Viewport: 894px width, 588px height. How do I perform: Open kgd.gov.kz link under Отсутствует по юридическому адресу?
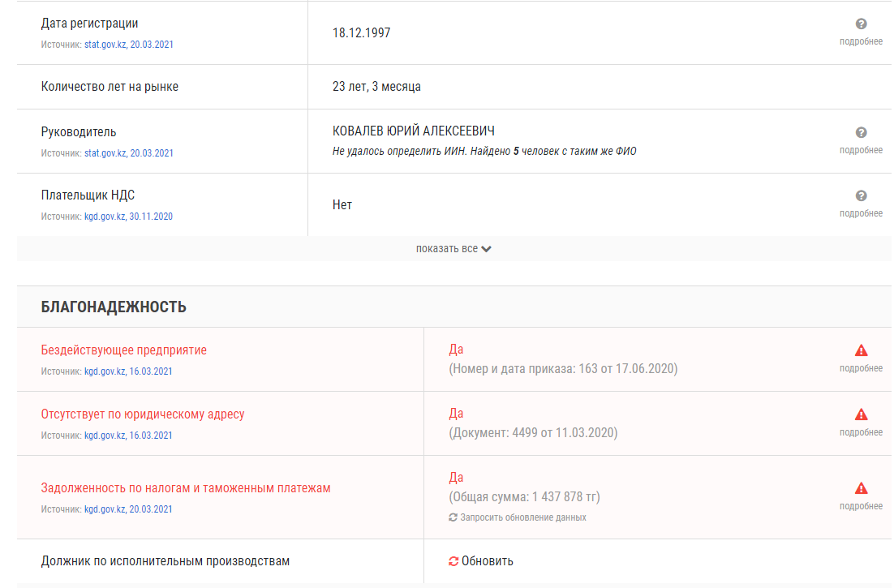pos(128,436)
